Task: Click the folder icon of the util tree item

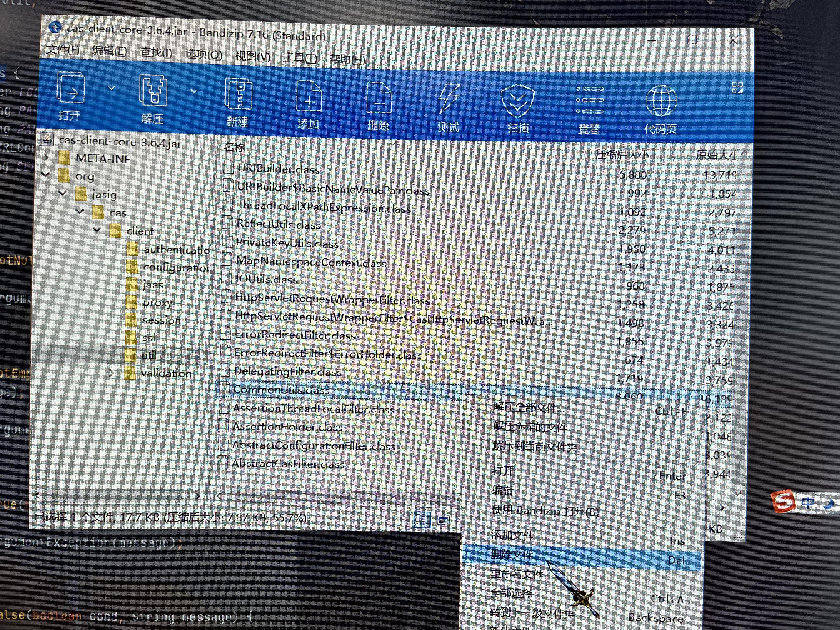Action: [x=131, y=355]
